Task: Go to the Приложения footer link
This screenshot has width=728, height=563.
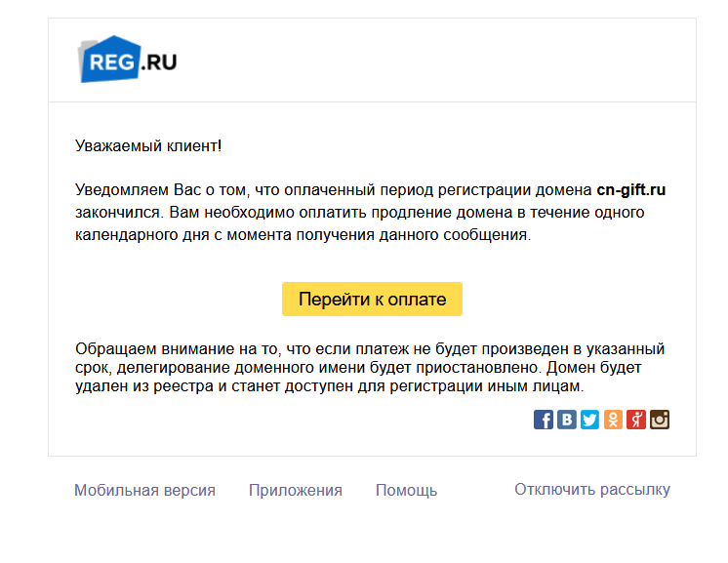Action: click(x=295, y=490)
